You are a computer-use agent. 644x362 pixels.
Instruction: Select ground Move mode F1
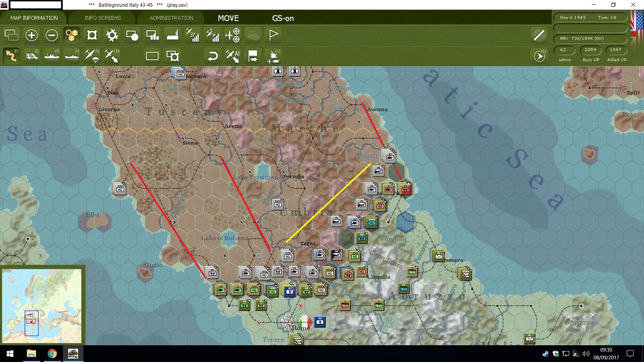pos(11,56)
